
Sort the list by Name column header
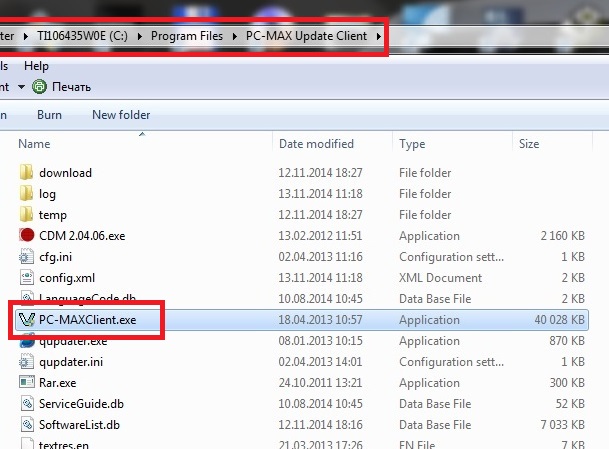click(34, 144)
